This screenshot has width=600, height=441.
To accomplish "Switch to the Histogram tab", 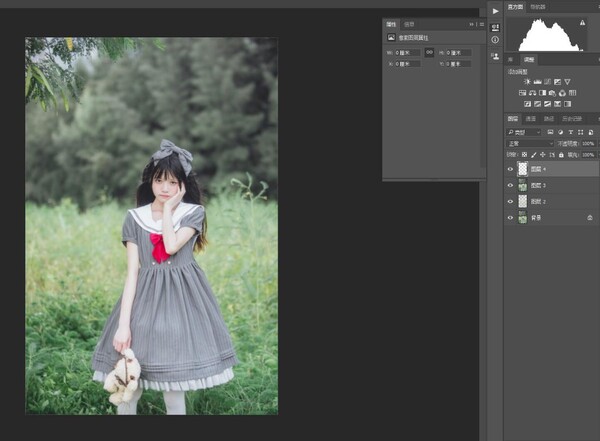I will pos(515,7).
